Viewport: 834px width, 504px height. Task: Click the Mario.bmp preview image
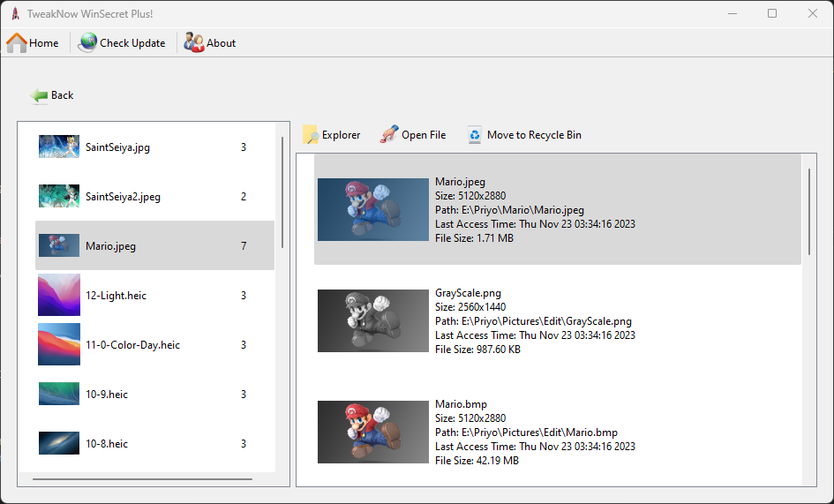(x=372, y=433)
